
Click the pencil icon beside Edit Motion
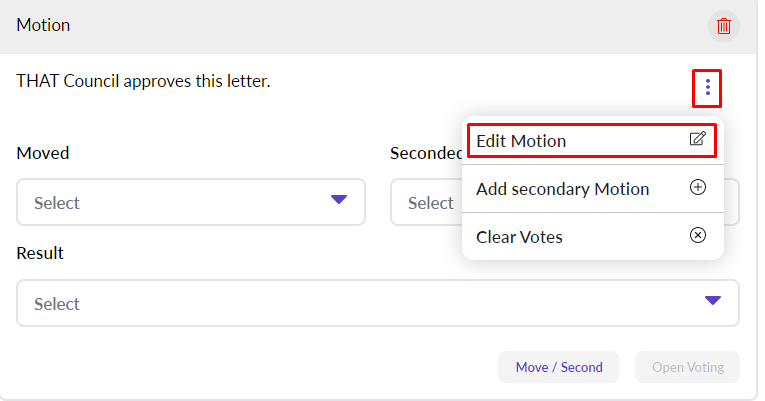[x=698, y=140]
